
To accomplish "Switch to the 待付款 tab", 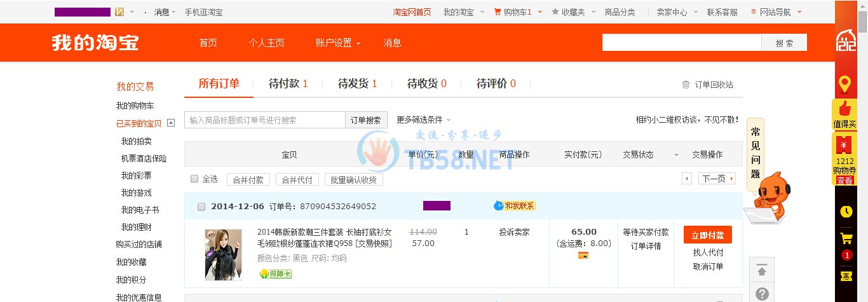I will tap(288, 83).
